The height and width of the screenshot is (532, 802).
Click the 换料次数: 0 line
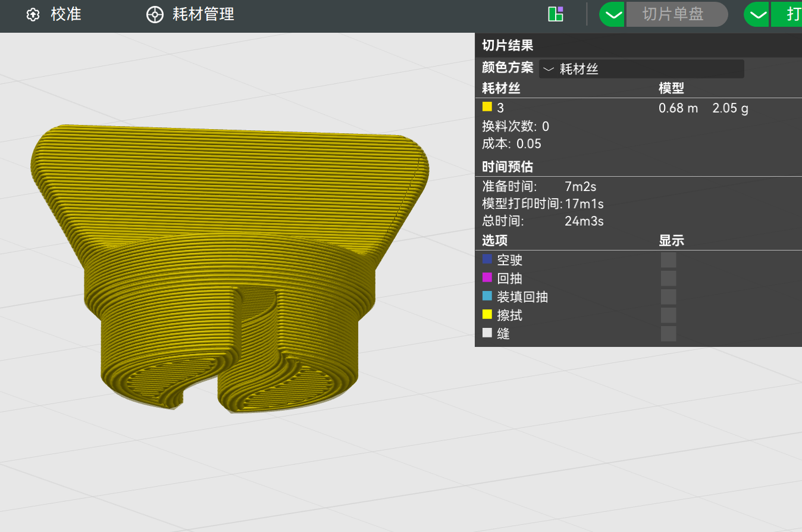516,126
